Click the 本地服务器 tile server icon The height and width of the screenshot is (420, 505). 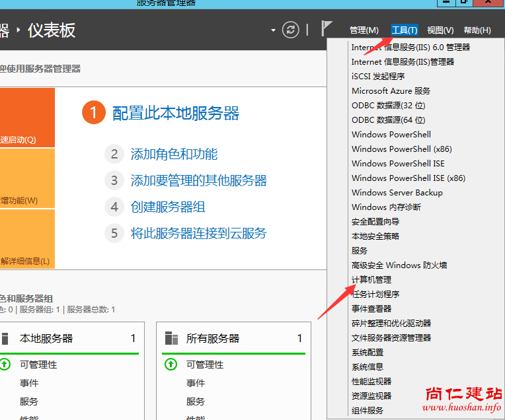click(5, 339)
